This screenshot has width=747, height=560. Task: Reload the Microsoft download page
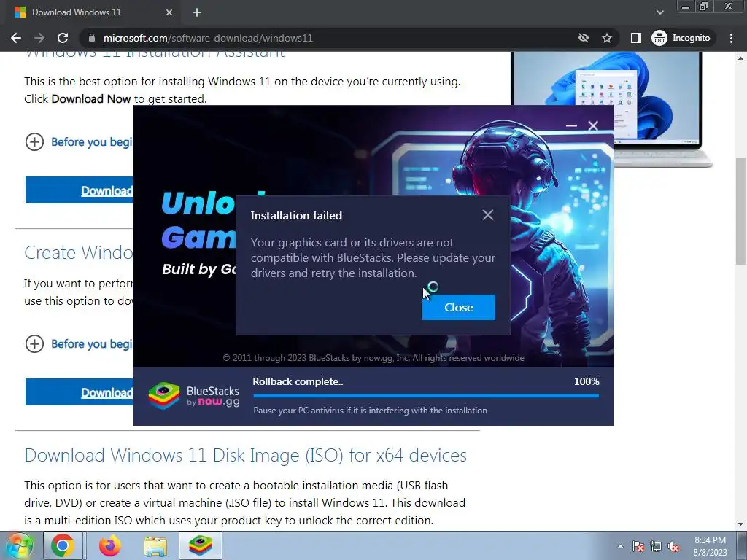pyautogui.click(x=63, y=38)
